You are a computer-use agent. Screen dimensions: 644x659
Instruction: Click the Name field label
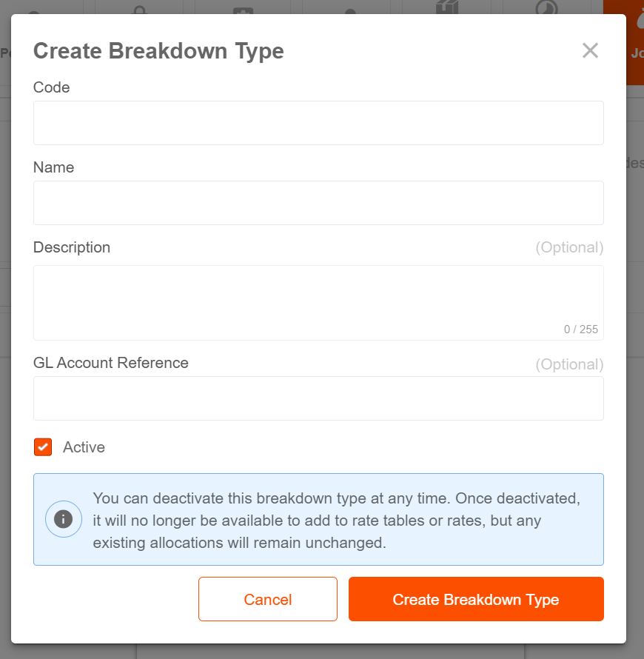[54, 167]
